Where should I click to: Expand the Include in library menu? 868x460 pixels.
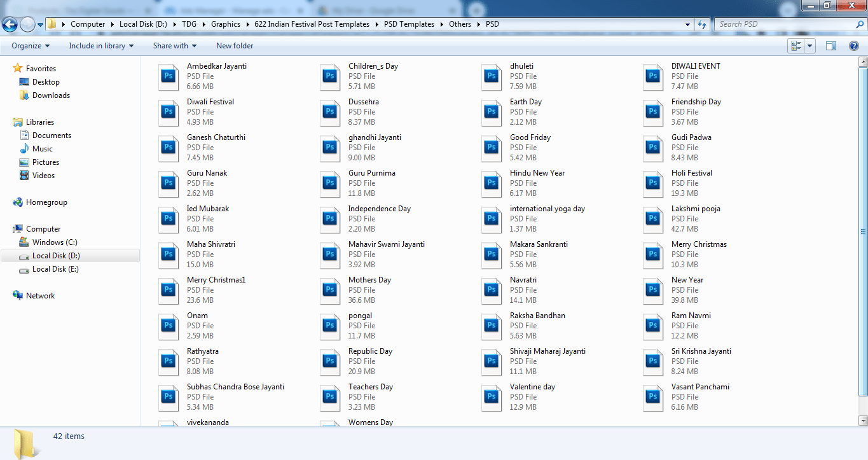pyautogui.click(x=101, y=46)
